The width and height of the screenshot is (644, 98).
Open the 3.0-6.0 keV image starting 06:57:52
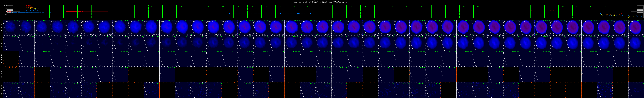coord(370,28)
